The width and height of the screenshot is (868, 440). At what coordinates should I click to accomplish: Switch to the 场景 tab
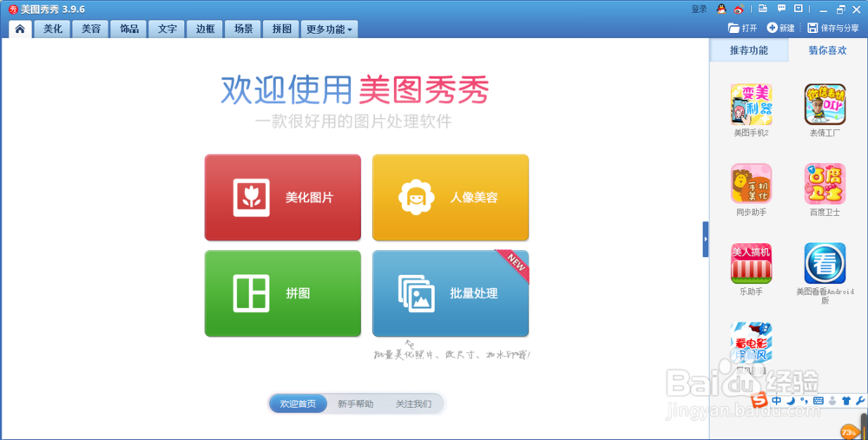pyautogui.click(x=243, y=29)
